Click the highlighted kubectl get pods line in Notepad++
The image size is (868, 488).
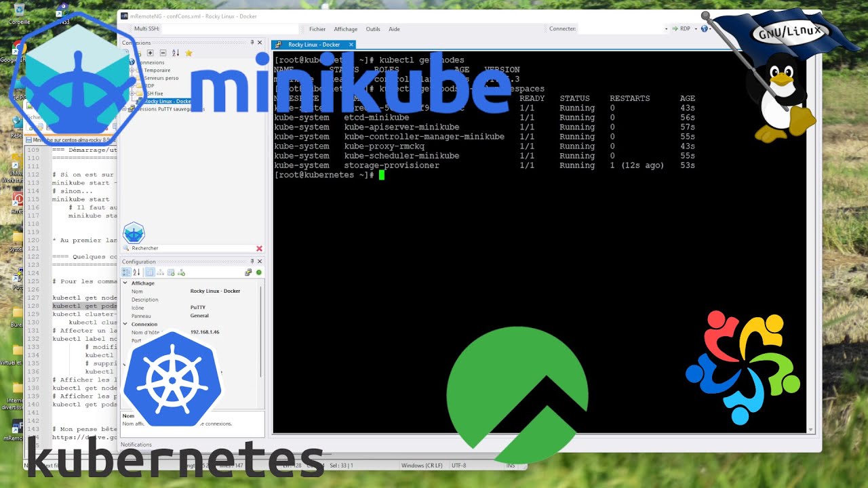85,306
